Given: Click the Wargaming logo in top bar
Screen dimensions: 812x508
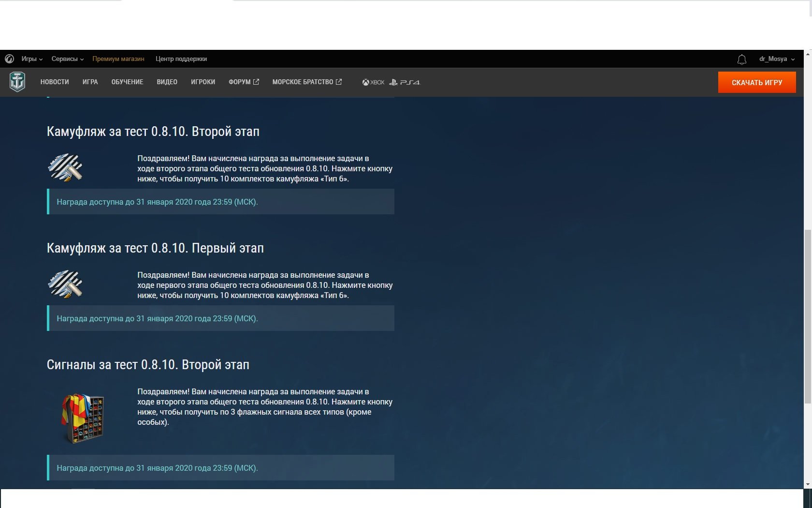Looking at the screenshot, I should click(x=9, y=59).
